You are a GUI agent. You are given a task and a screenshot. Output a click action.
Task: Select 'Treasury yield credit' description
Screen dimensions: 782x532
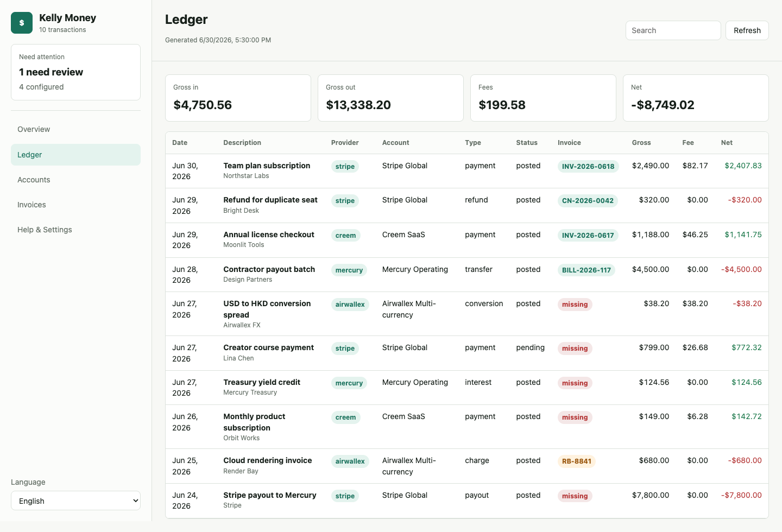pos(262,382)
